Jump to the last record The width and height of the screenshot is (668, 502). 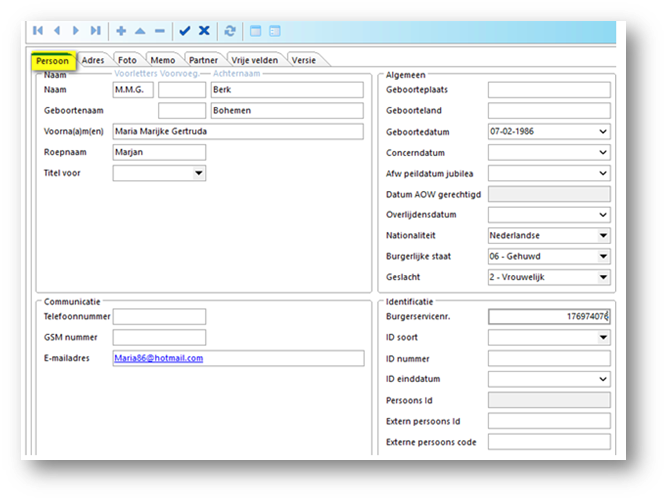tap(95, 31)
